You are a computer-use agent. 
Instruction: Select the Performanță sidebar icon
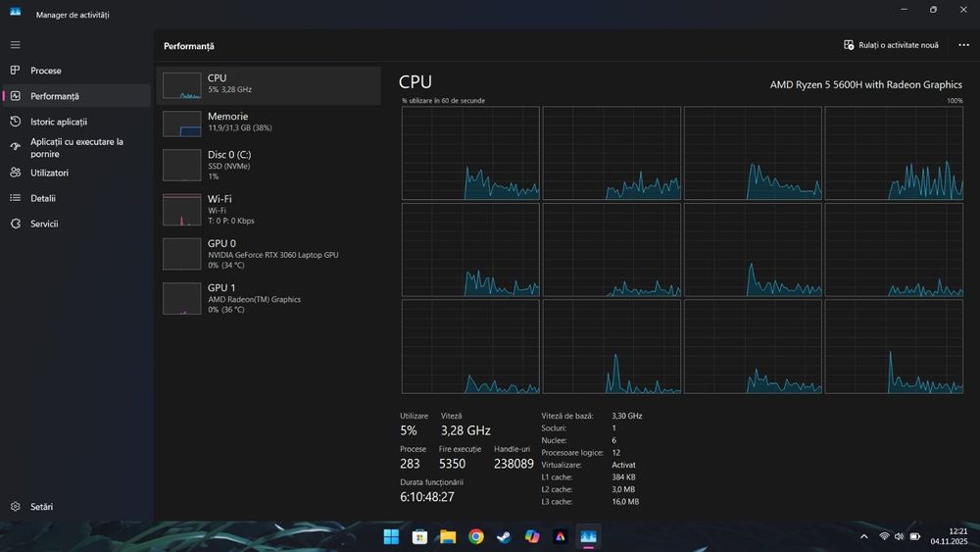click(15, 96)
